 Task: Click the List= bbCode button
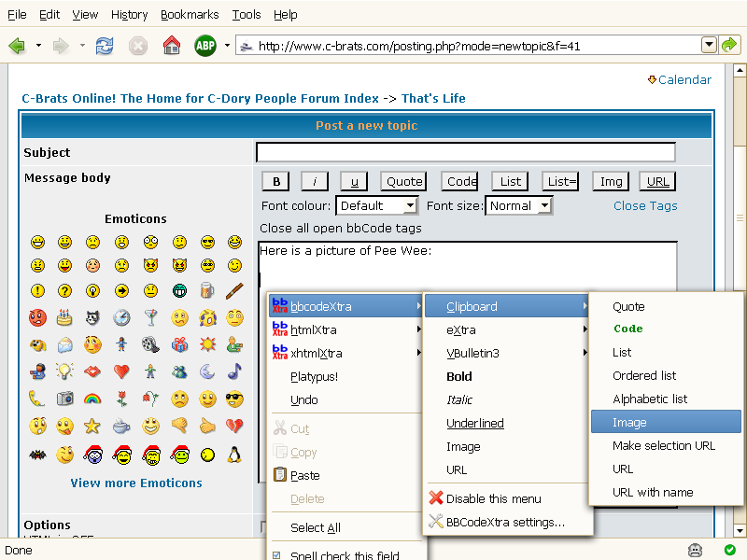(x=561, y=181)
